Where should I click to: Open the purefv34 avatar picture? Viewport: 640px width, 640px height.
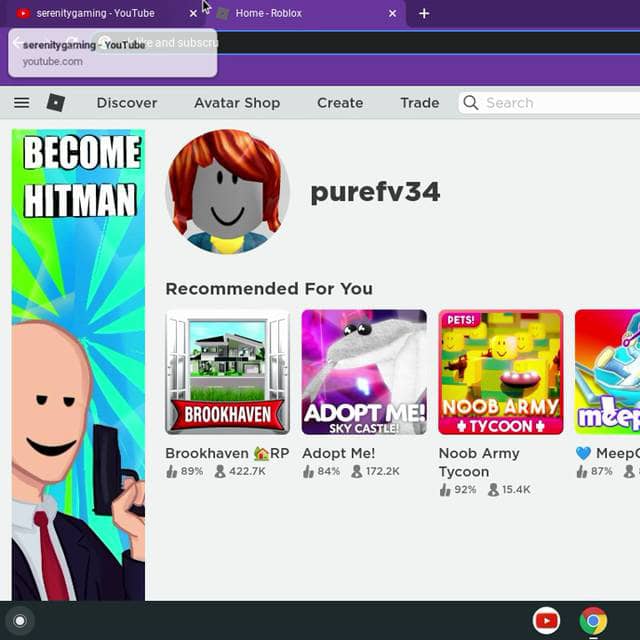tap(227, 191)
